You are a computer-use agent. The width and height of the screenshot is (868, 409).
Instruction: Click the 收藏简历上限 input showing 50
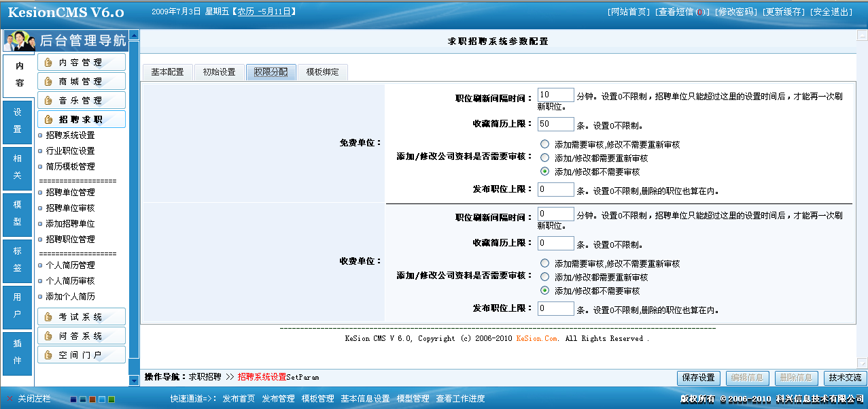point(555,124)
